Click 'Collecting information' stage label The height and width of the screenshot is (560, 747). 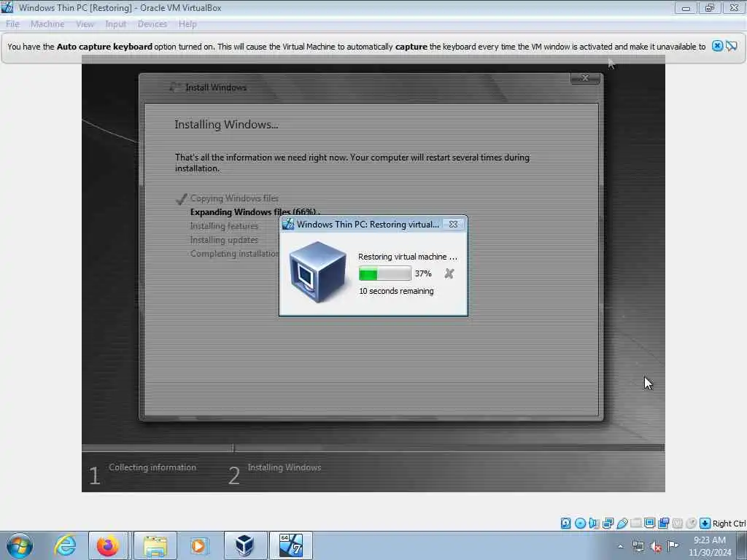click(152, 467)
